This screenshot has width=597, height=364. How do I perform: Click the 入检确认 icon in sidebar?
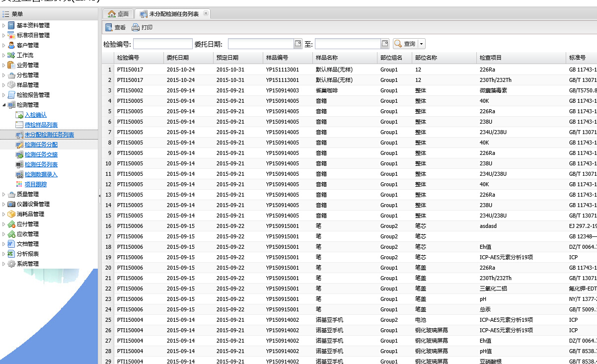point(19,115)
